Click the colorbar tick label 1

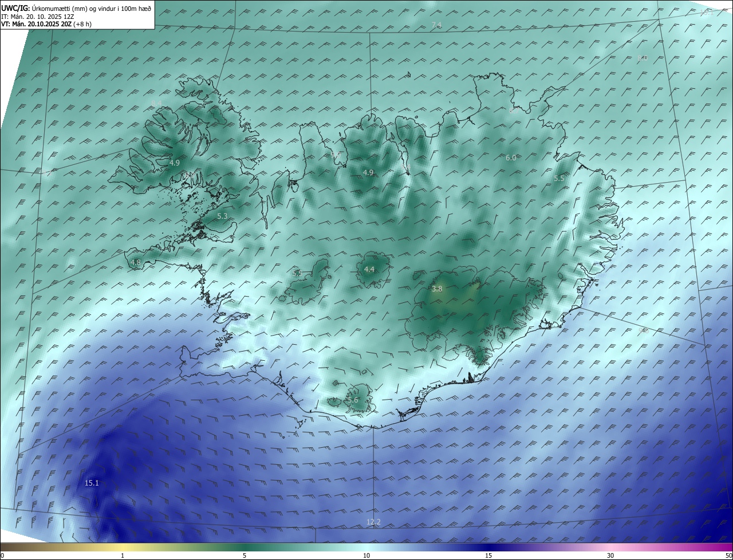[123, 555]
